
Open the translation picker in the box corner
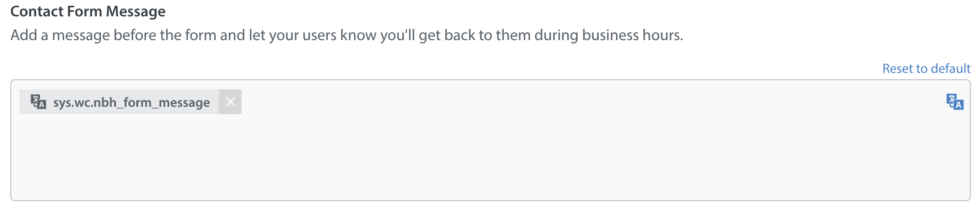click(x=955, y=102)
